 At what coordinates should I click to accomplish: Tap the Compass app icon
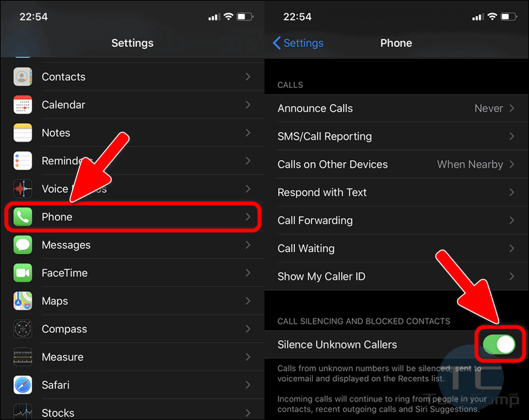click(22, 329)
